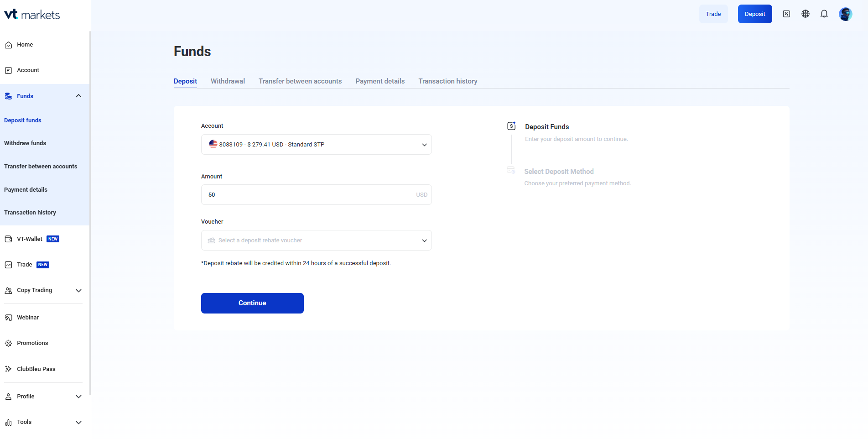Expand the Tools submenu
This screenshot has width=868, height=439.
78,423
